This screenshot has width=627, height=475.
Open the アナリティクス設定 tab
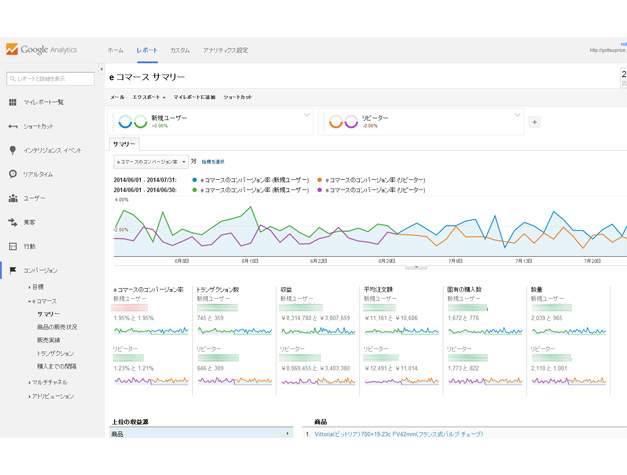[x=226, y=50]
